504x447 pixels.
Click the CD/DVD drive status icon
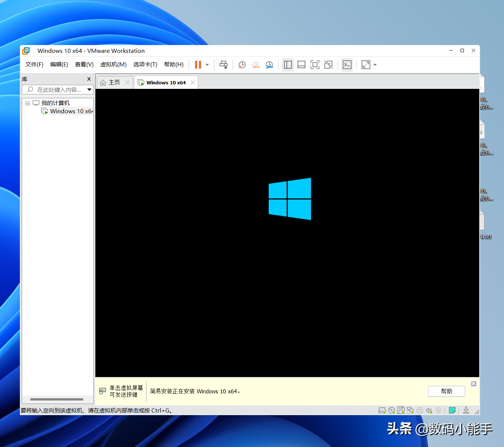[392, 410]
